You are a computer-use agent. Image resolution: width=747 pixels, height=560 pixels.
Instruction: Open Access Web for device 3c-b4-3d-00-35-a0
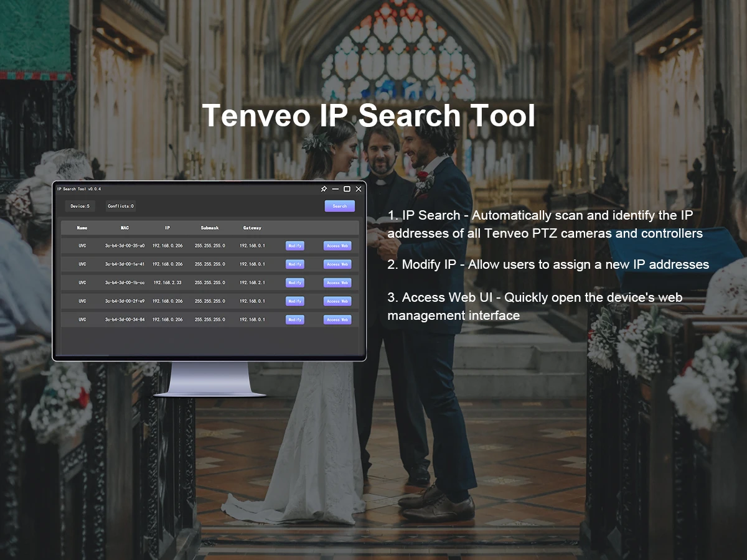pos(337,246)
